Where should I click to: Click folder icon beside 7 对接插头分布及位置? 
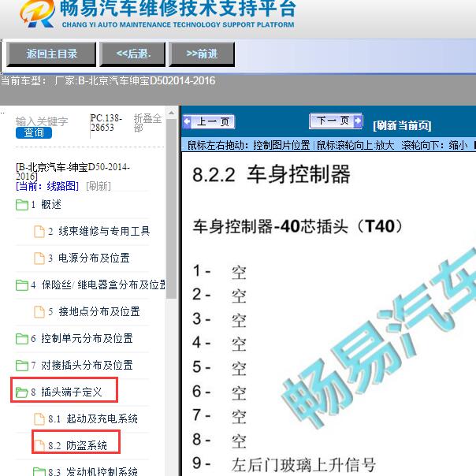click(x=22, y=365)
